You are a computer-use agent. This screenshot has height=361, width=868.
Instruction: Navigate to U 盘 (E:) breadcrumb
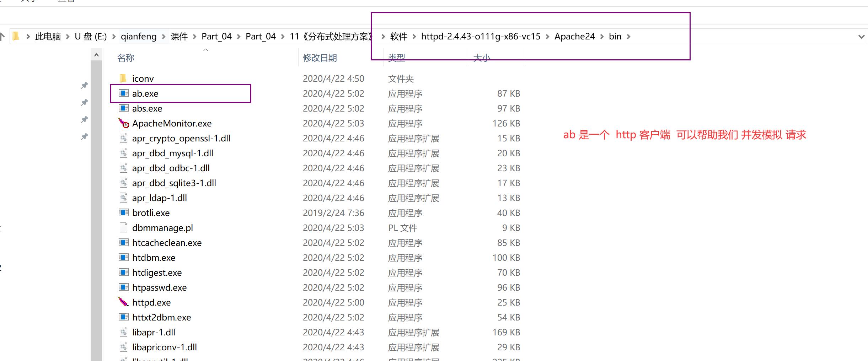(91, 36)
